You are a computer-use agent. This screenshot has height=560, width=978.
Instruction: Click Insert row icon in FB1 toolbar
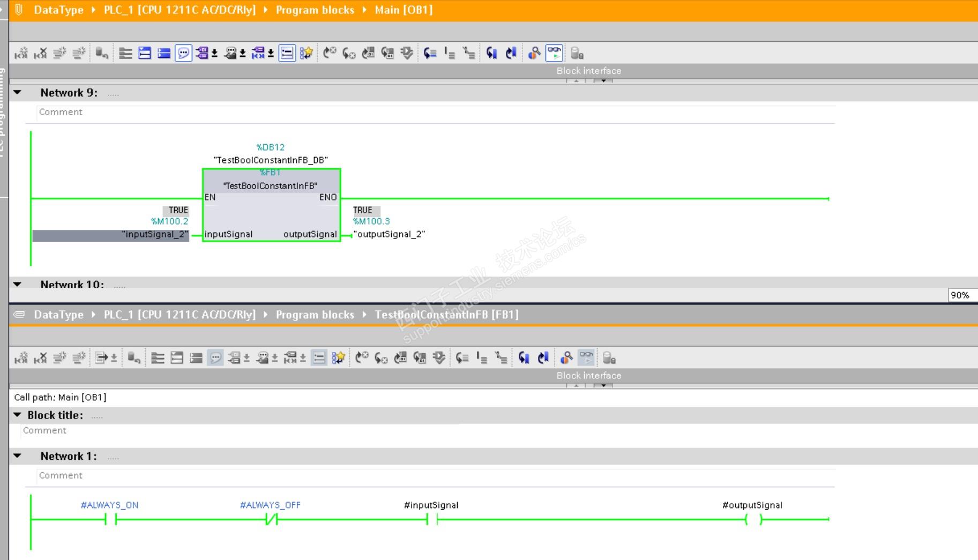pos(59,358)
